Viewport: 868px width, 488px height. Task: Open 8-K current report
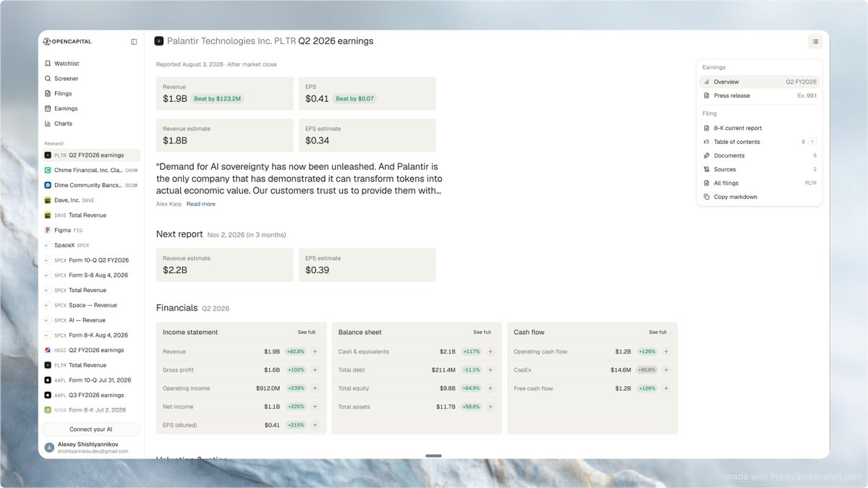(x=759, y=128)
